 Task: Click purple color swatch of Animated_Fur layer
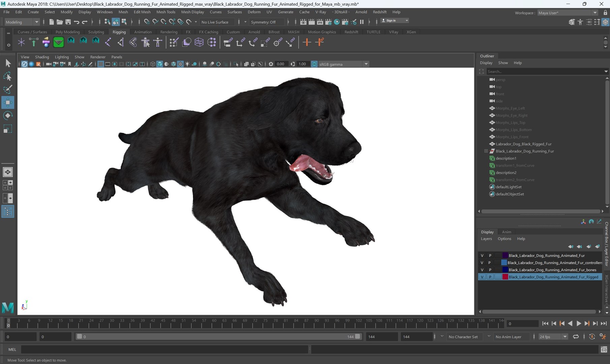click(505, 255)
